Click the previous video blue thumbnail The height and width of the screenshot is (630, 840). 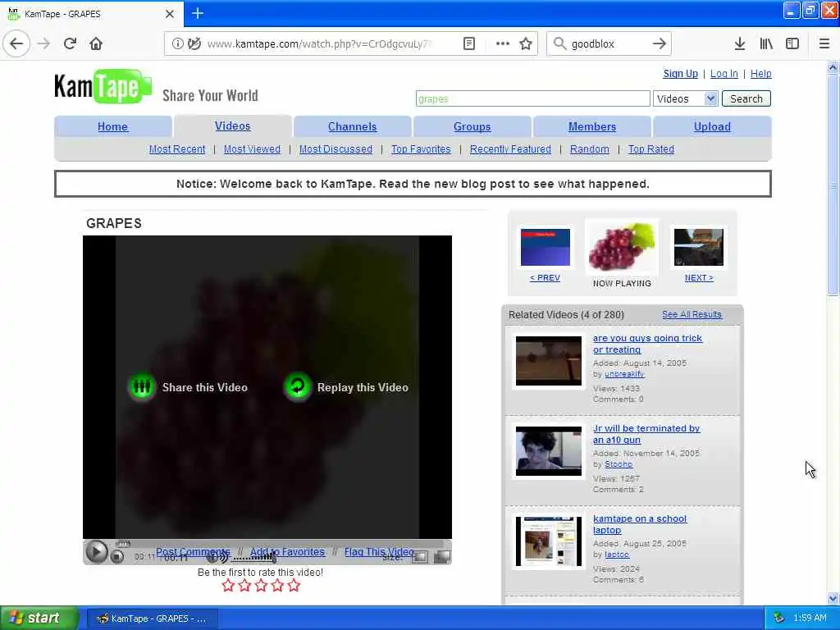pyautogui.click(x=546, y=247)
